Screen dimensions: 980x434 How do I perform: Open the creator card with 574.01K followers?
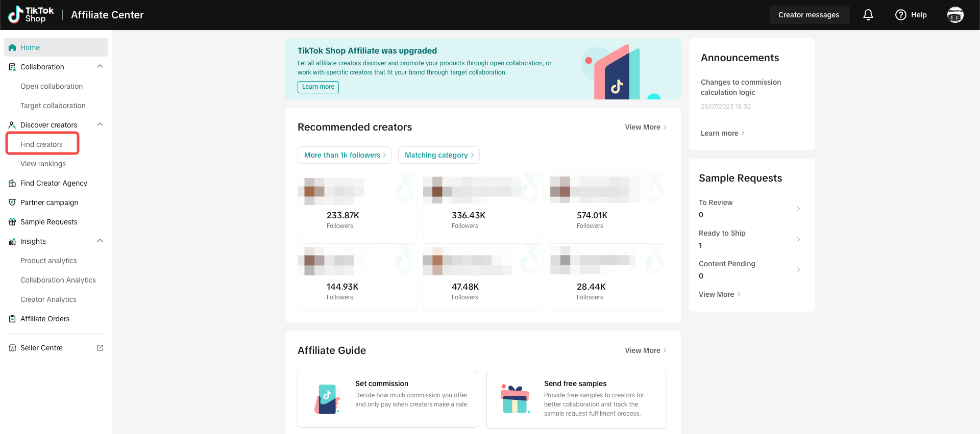tap(607, 206)
